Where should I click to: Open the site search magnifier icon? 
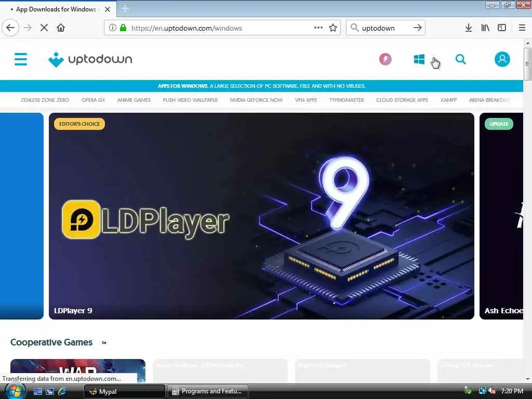click(460, 59)
